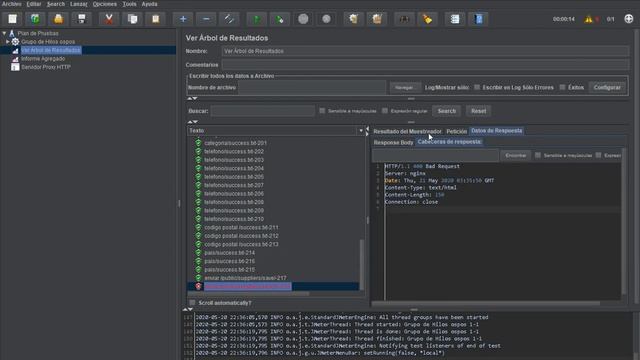Check the cut-off Expresión checkbox in response panel
Viewport: 640px width, 360px height.
tap(598, 155)
